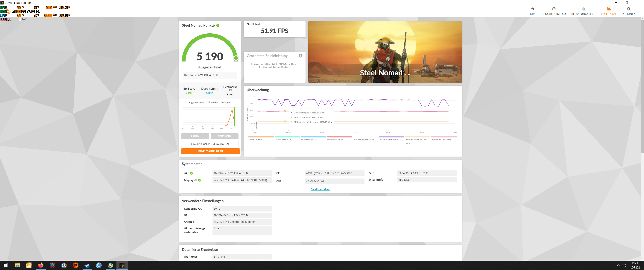Open BELASTUNGSTESTE bar chart icon
This screenshot has height=270, width=644.
(x=584, y=9)
